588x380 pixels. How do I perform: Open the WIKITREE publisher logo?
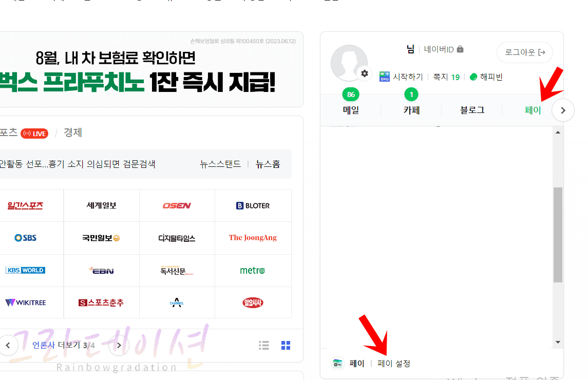pyautogui.click(x=26, y=303)
